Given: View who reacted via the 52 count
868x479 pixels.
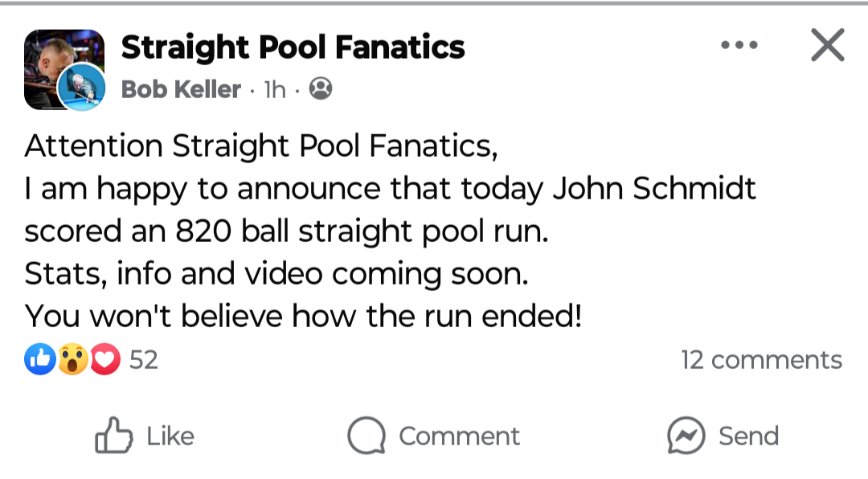Looking at the screenshot, I should click(x=144, y=360).
